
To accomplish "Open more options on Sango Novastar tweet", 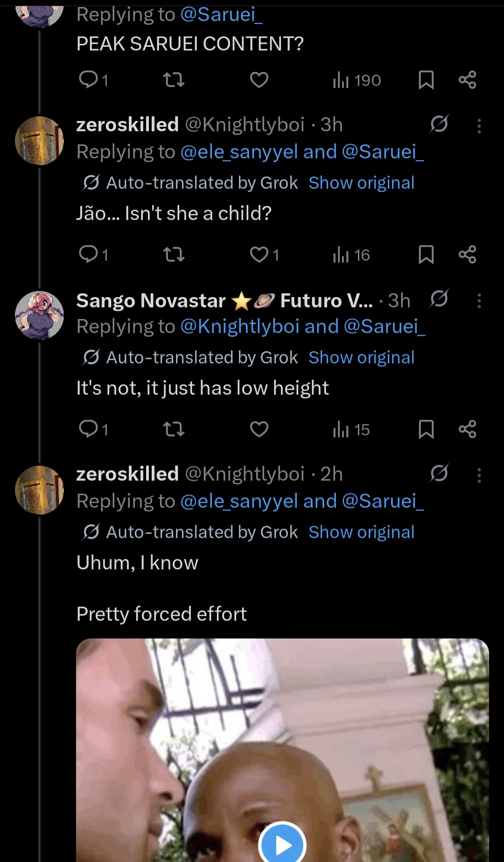I will (479, 301).
